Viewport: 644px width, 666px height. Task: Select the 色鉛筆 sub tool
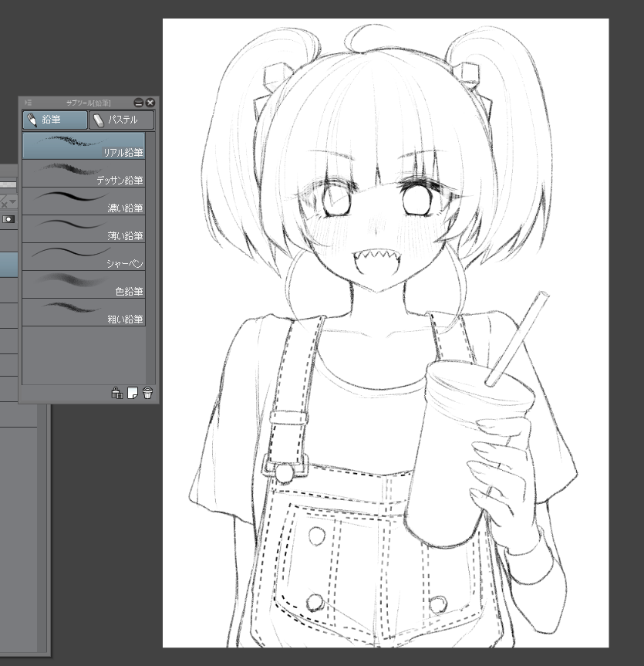click(83, 284)
